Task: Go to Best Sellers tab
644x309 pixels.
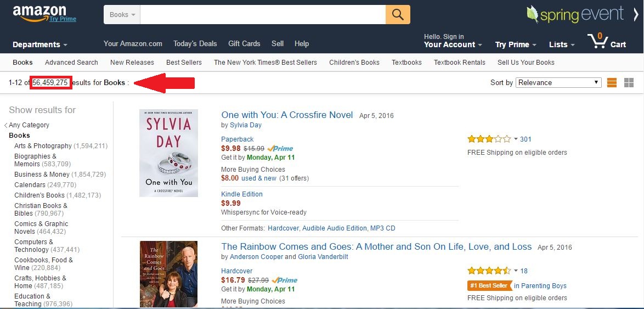Action: (x=184, y=63)
